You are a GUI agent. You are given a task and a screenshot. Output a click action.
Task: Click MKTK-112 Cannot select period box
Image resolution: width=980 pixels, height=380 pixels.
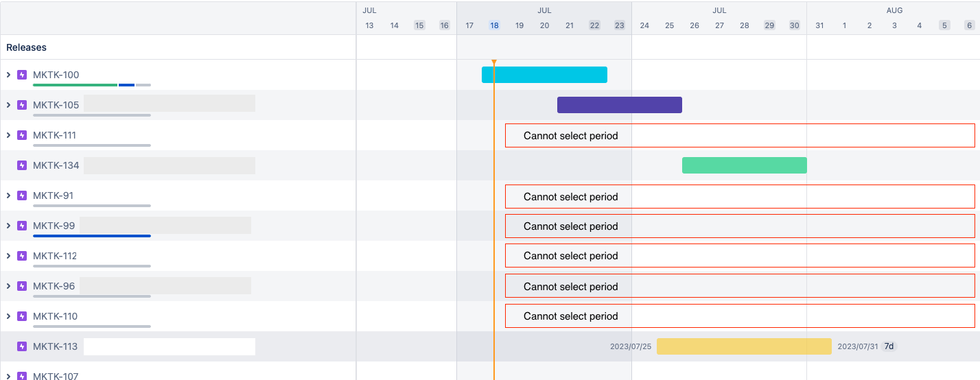740,255
